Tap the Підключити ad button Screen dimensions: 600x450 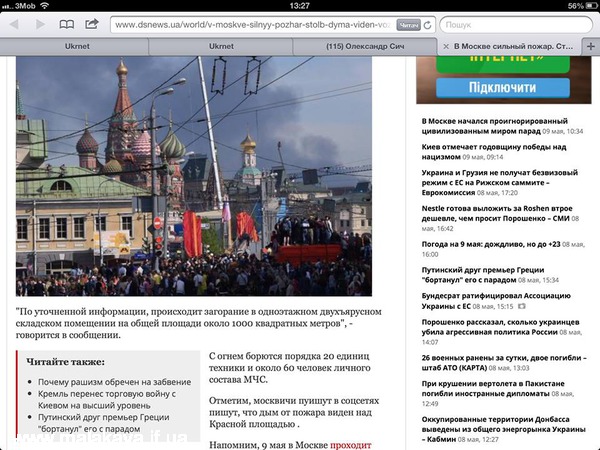pos(503,88)
